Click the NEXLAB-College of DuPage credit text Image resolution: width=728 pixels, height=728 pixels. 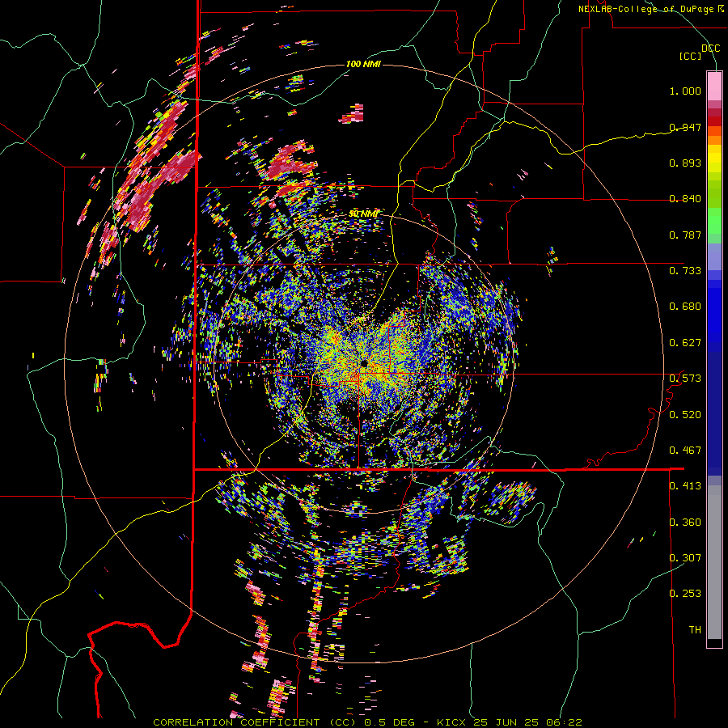(x=650, y=9)
